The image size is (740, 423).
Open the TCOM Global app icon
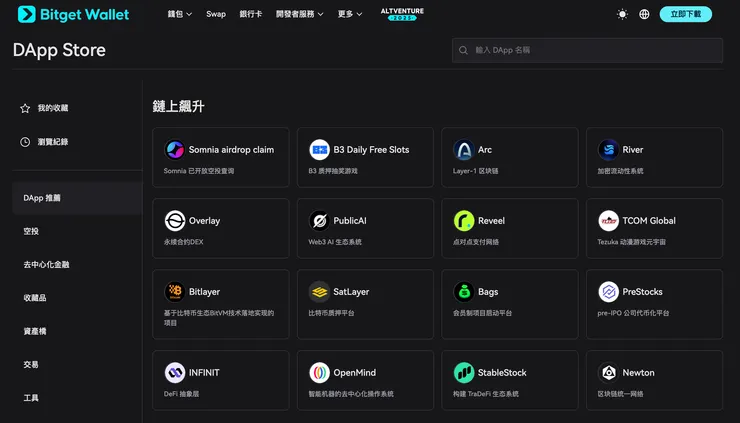click(x=608, y=220)
